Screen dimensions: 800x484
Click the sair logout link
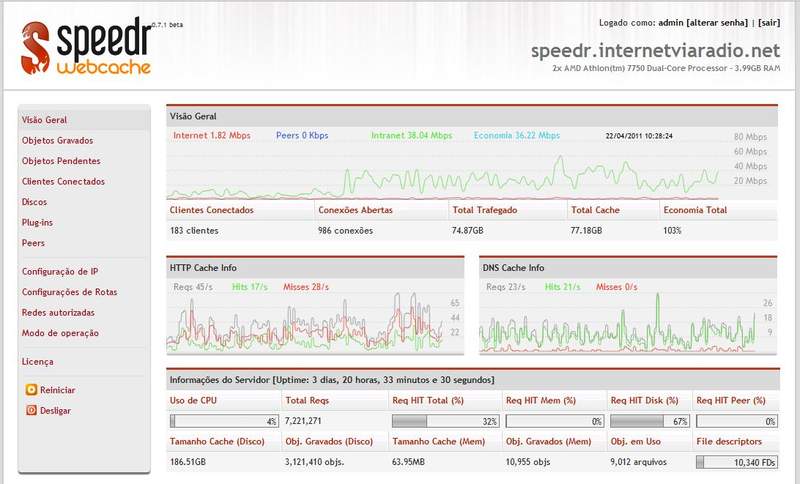(769, 23)
